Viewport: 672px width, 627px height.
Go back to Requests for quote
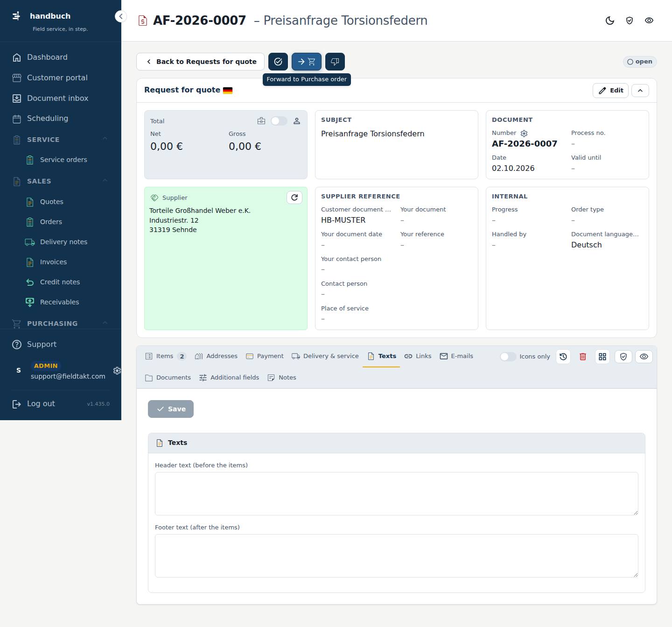click(x=200, y=62)
